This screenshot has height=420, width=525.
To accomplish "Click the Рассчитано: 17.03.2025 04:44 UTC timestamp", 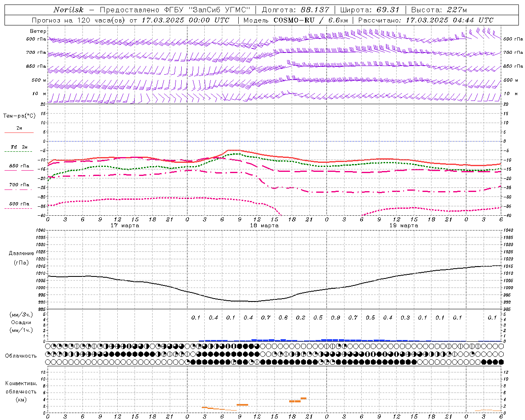I will 426,20.
